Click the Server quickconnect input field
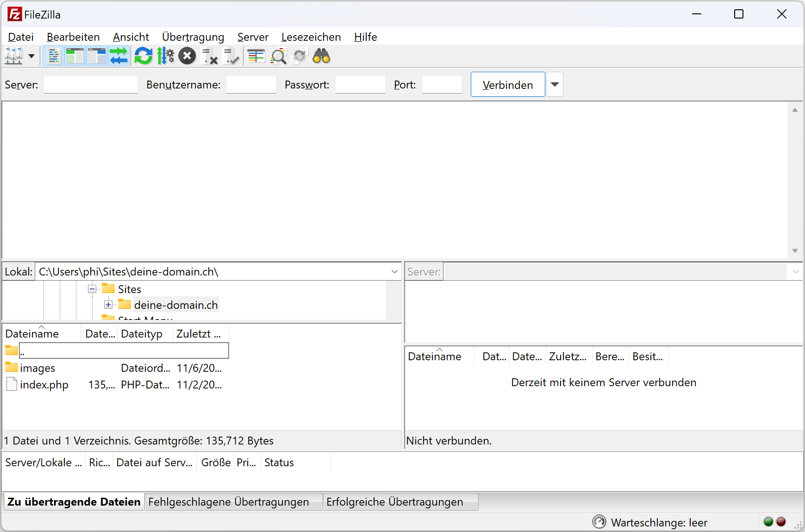The height and width of the screenshot is (532, 805). click(91, 85)
